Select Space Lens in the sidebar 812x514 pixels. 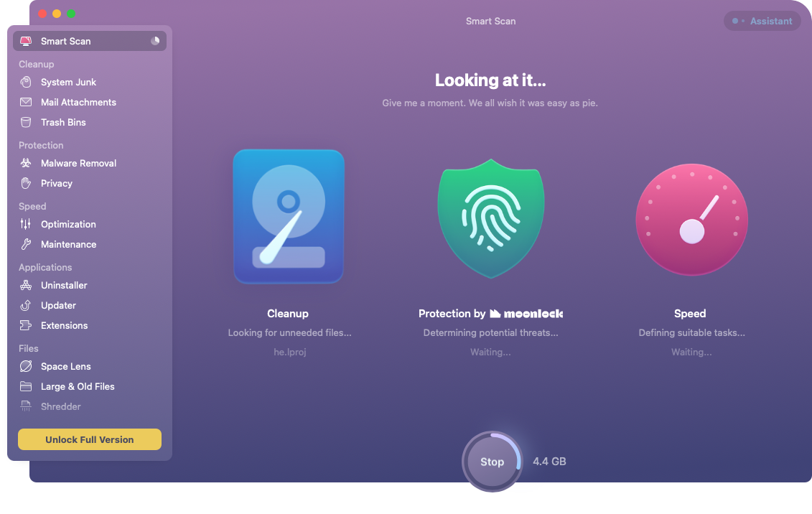coord(90,367)
